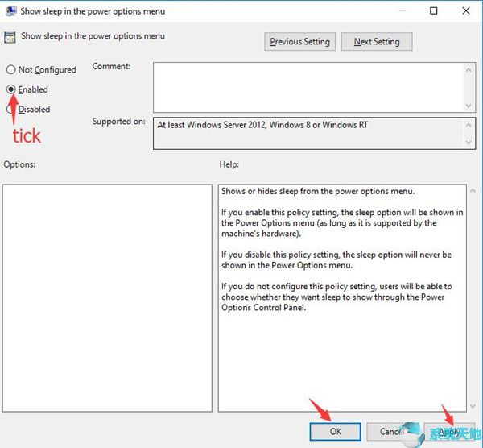Screen dimensions: 483x448
Task: Click the Comment: label
Action: click(x=111, y=66)
